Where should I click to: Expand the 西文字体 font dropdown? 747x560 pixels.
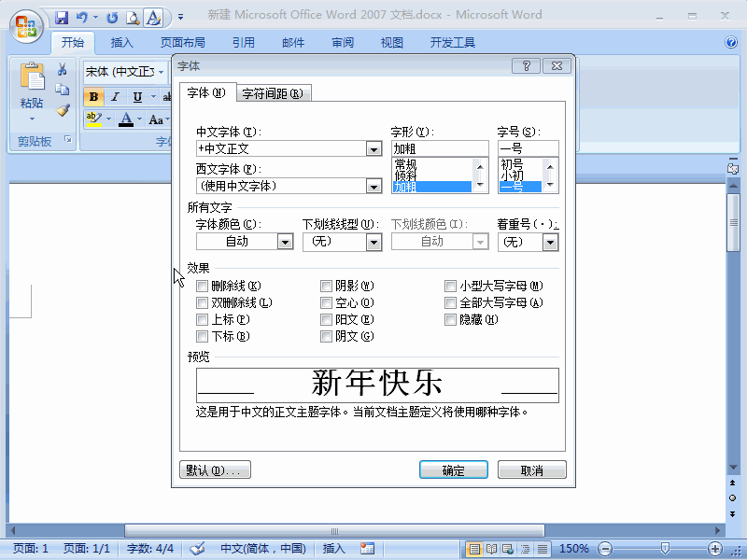pyautogui.click(x=373, y=186)
